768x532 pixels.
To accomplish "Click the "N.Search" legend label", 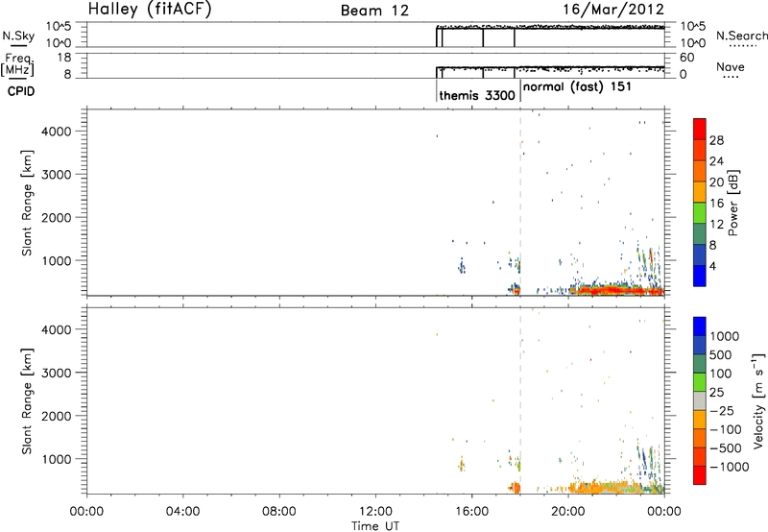I will click(x=741, y=36).
